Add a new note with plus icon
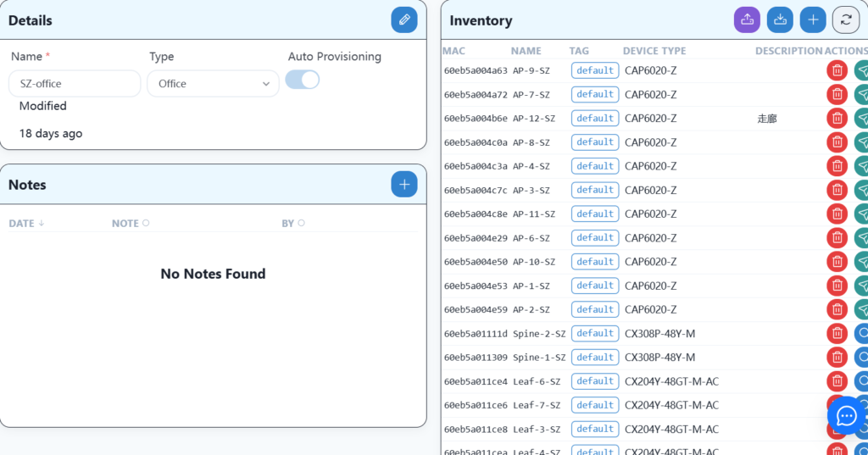Screen dimensions: 868x455 tap(404, 184)
